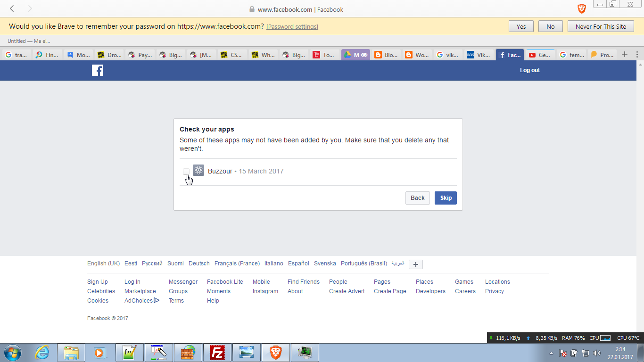Open the Developers footer link

coord(430,291)
